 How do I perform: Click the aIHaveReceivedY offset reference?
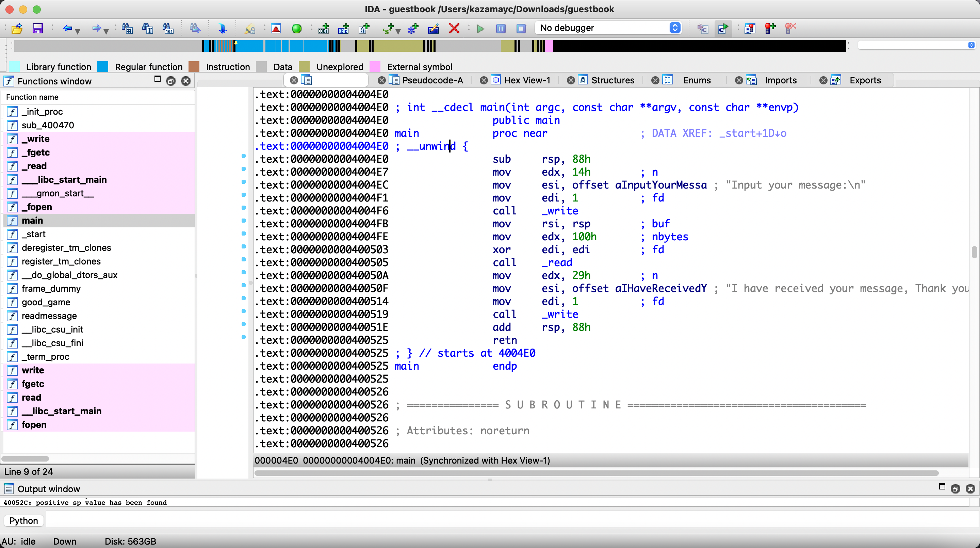coord(661,288)
